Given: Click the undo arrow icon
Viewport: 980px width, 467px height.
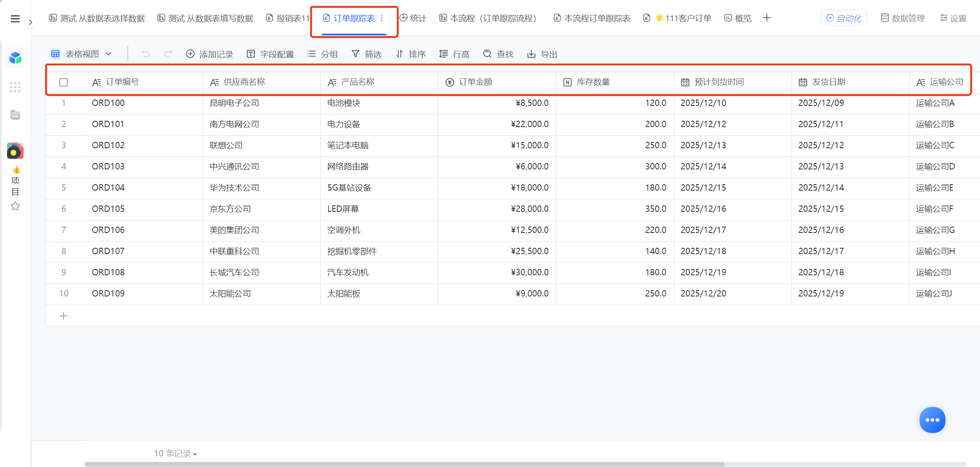Looking at the screenshot, I should click(146, 54).
